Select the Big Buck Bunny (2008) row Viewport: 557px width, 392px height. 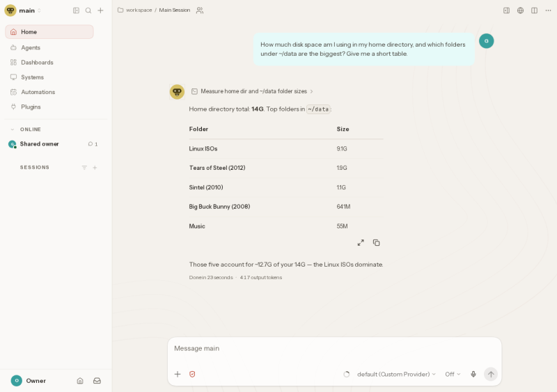(286, 207)
